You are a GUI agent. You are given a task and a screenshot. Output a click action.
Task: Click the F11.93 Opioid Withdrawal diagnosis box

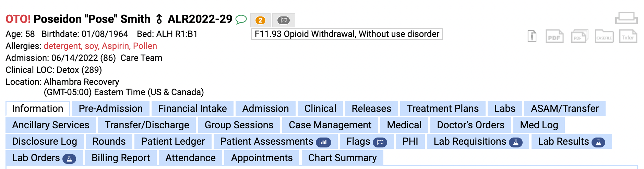(x=347, y=34)
